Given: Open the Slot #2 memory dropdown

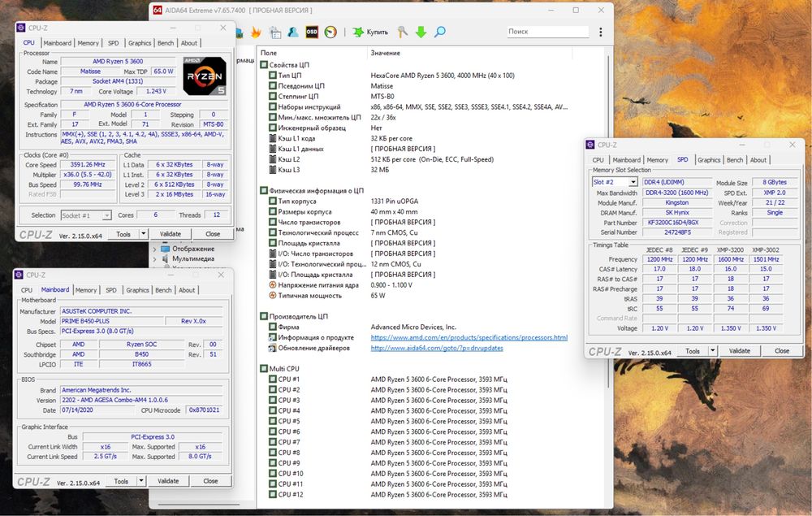Looking at the screenshot, I should click(x=615, y=182).
